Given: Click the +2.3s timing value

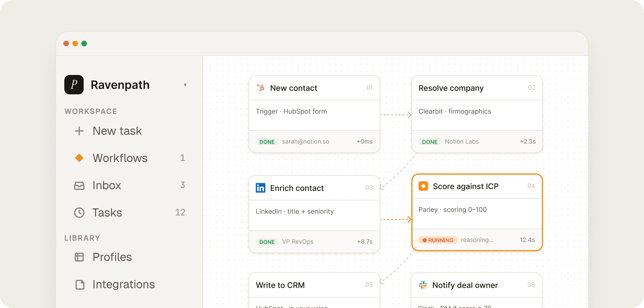Looking at the screenshot, I should pos(528,141).
